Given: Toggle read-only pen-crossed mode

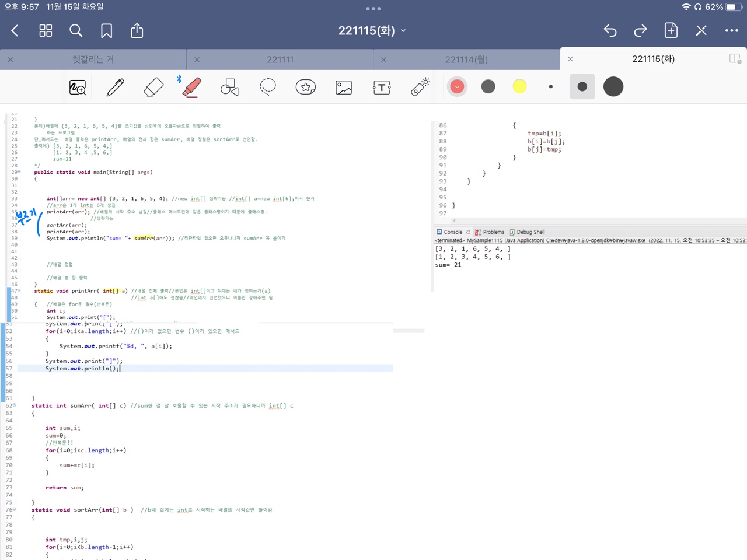Looking at the screenshot, I should tap(701, 31).
